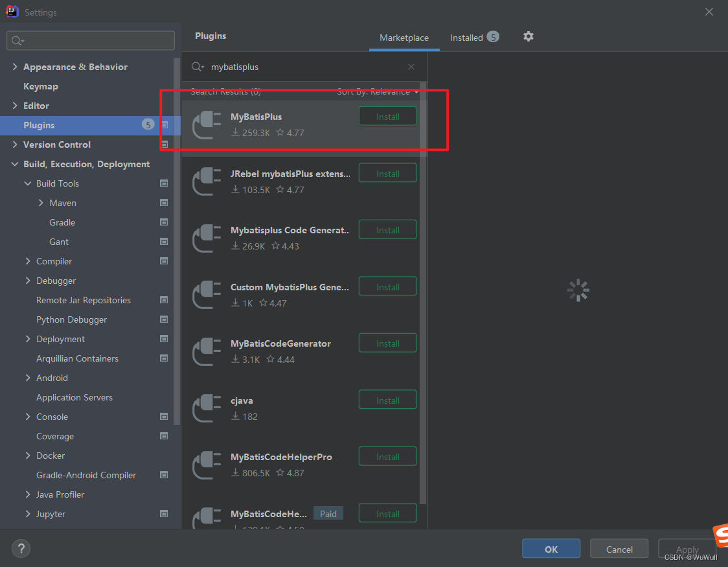
Task: Click the settings search magnifier icon
Action: pyautogui.click(x=17, y=41)
